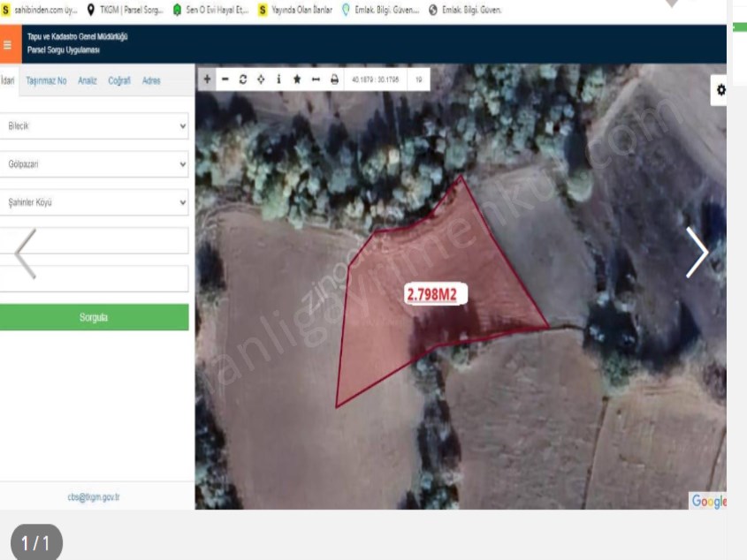
Task: Select the info tool in map toolbar
Action: (x=278, y=79)
